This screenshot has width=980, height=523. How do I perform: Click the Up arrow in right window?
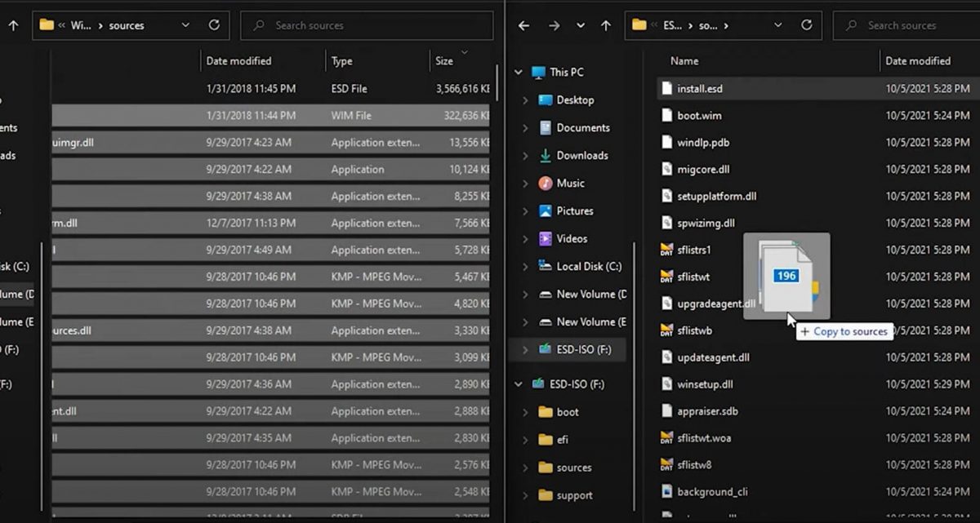point(605,25)
